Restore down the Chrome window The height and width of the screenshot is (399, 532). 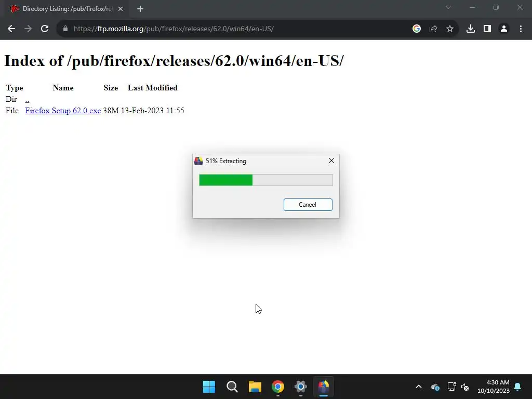[496, 7]
